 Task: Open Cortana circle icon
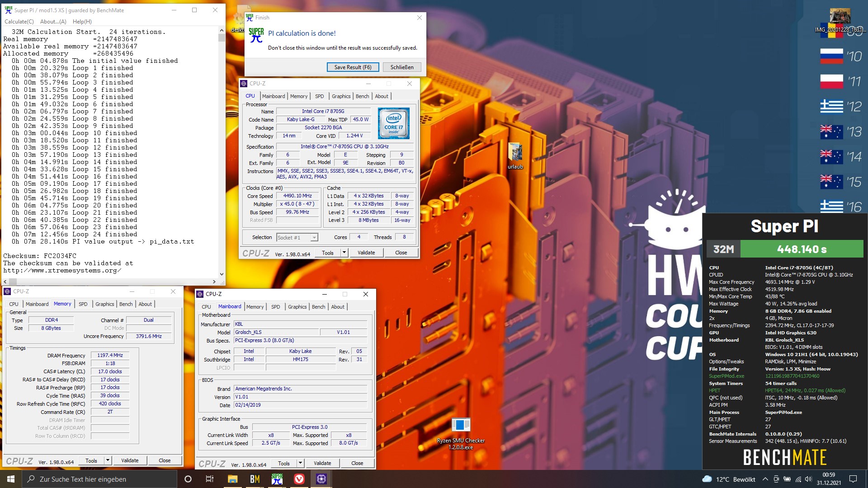(188, 479)
